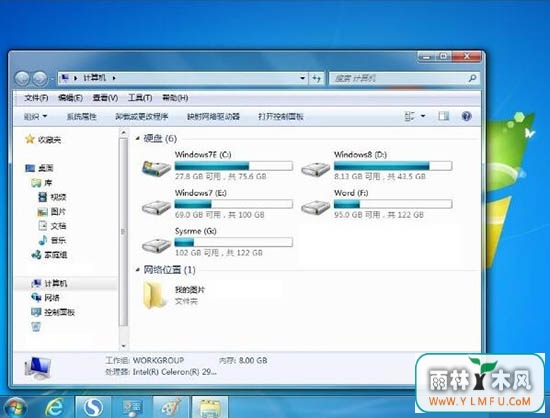Go forward using the Forward arrow button
Image resolution: width=550 pixels, height=418 pixels.
pos(40,79)
